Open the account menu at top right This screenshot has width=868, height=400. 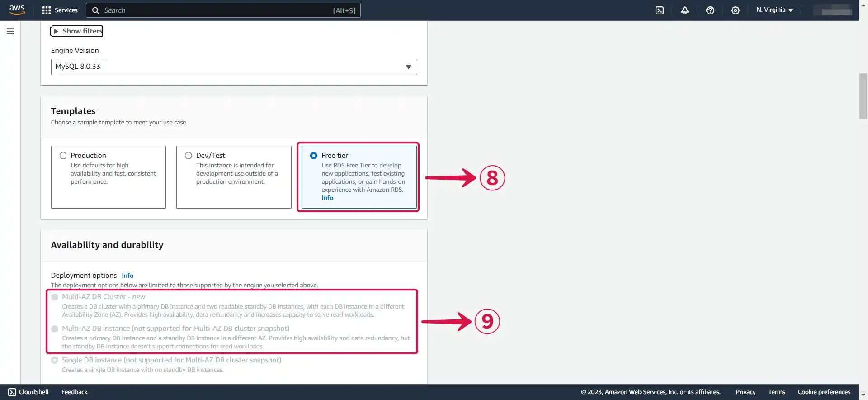coord(832,10)
